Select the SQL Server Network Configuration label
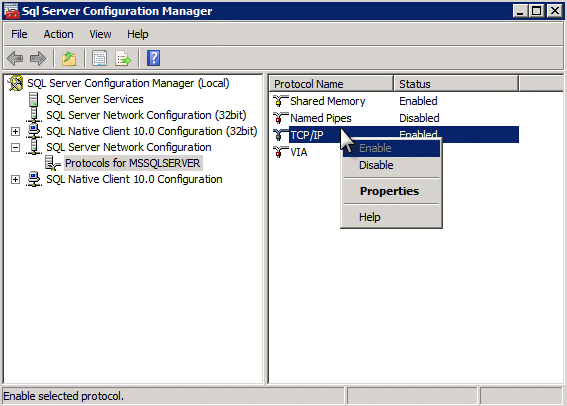This screenshot has width=567, height=406. 129,147
